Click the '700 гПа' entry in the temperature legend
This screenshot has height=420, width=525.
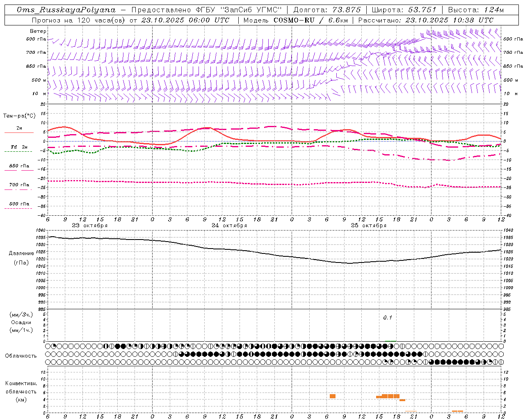pyautogui.click(x=19, y=185)
